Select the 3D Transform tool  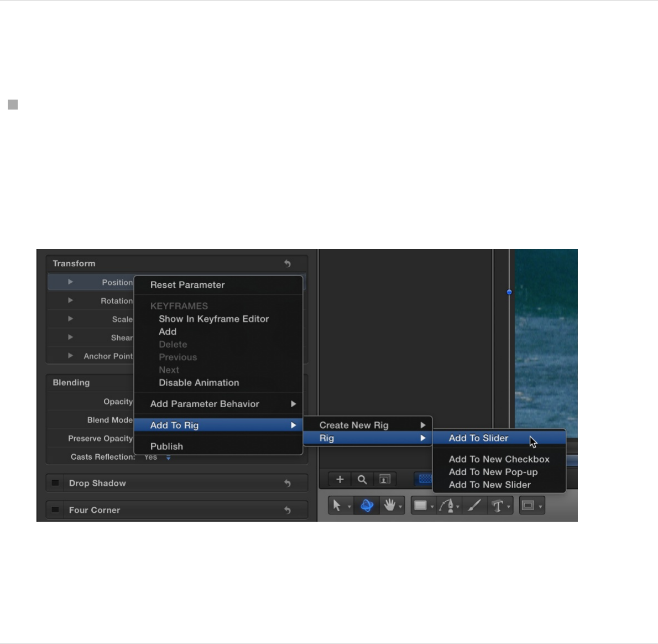coord(367,506)
